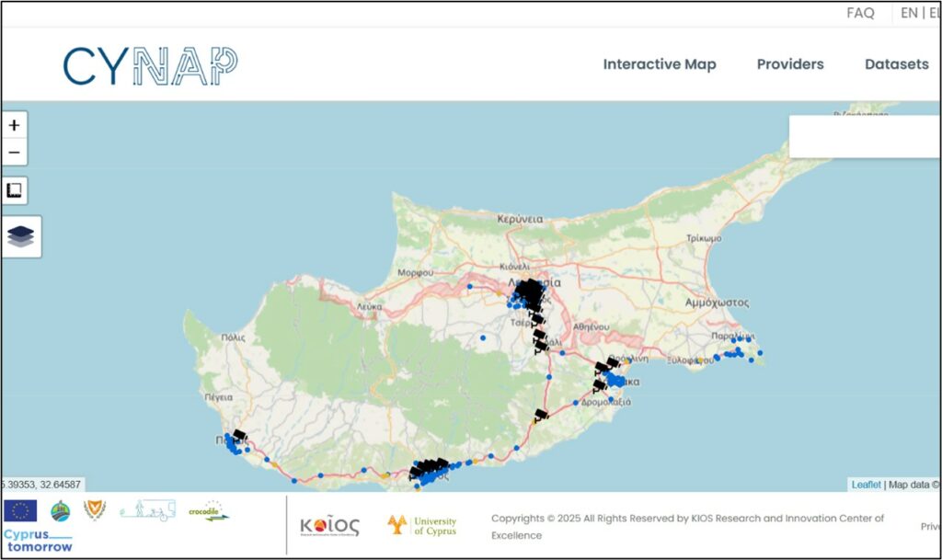Toggle the map scale measure control
The height and width of the screenshot is (560, 942).
click(14, 190)
